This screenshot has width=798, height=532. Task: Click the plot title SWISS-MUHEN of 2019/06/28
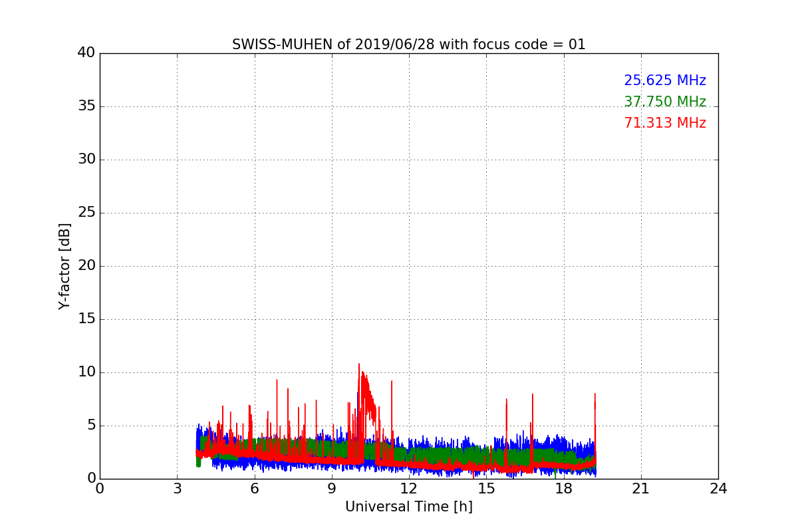tap(408, 45)
